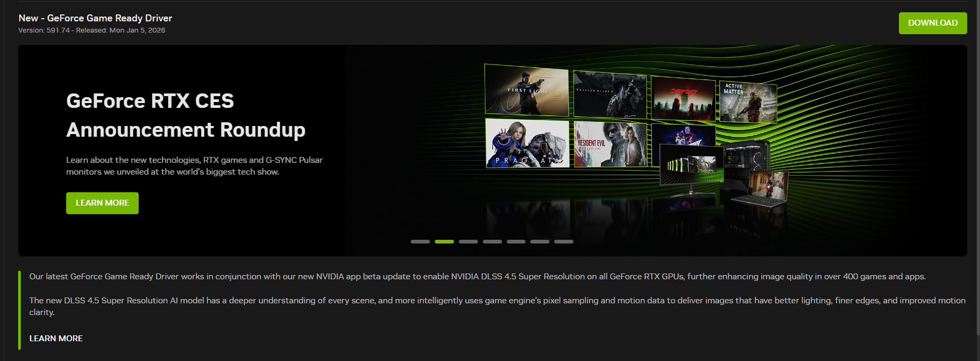Click the First Light game thumbnail
This screenshot has width=980, height=361.
527,90
